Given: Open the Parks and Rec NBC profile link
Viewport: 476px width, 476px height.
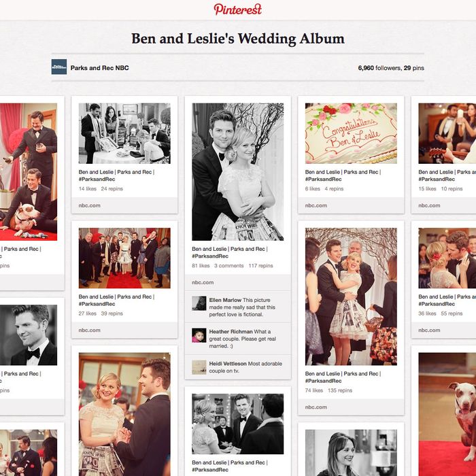Looking at the screenshot, I should click(99, 68).
